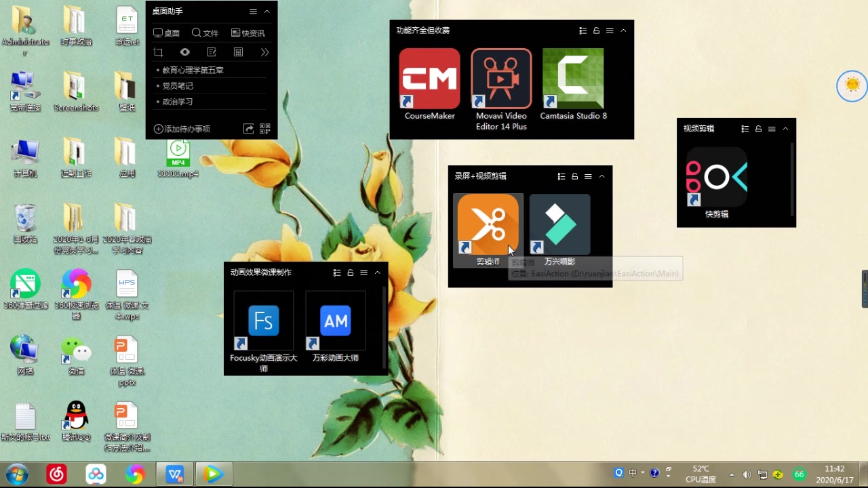Image resolution: width=868 pixels, height=488 pixels.
Task: Open WPS Writer taskbar button
Action: pos(175,474)
